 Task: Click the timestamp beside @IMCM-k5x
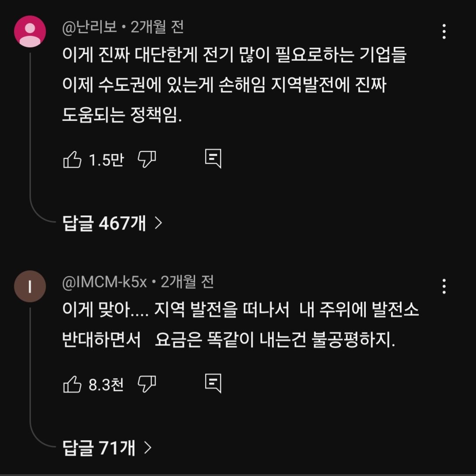tap(187, 282)
